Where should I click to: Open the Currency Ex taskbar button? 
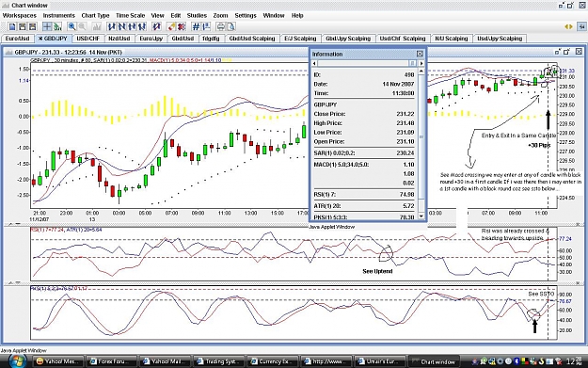[273, 361]
